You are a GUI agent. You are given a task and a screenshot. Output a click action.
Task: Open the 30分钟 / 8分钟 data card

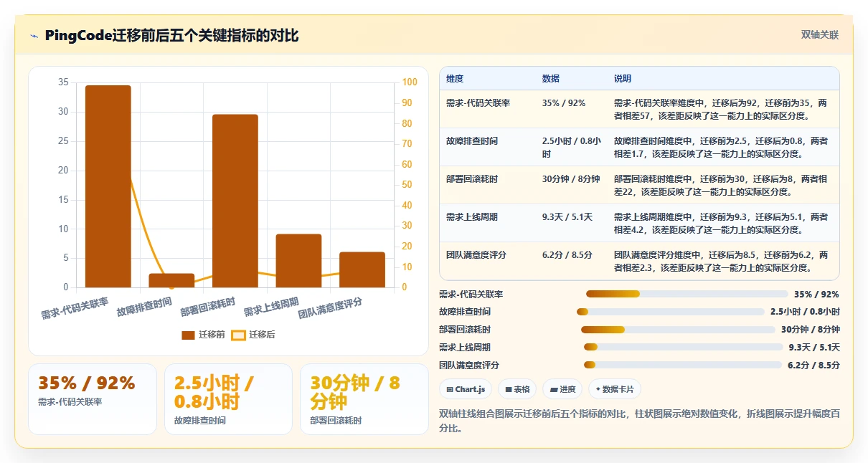coord(364,399)
